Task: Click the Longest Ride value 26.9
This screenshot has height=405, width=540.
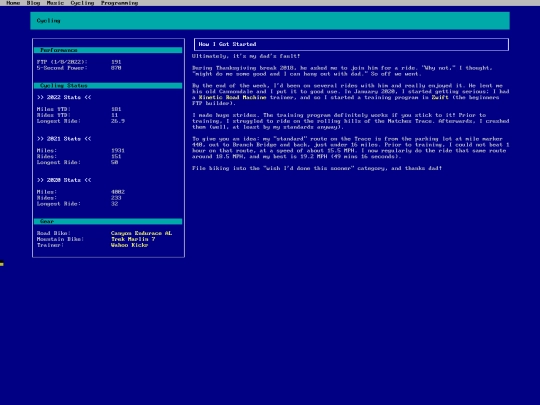Action: click(x=118, y=121)
